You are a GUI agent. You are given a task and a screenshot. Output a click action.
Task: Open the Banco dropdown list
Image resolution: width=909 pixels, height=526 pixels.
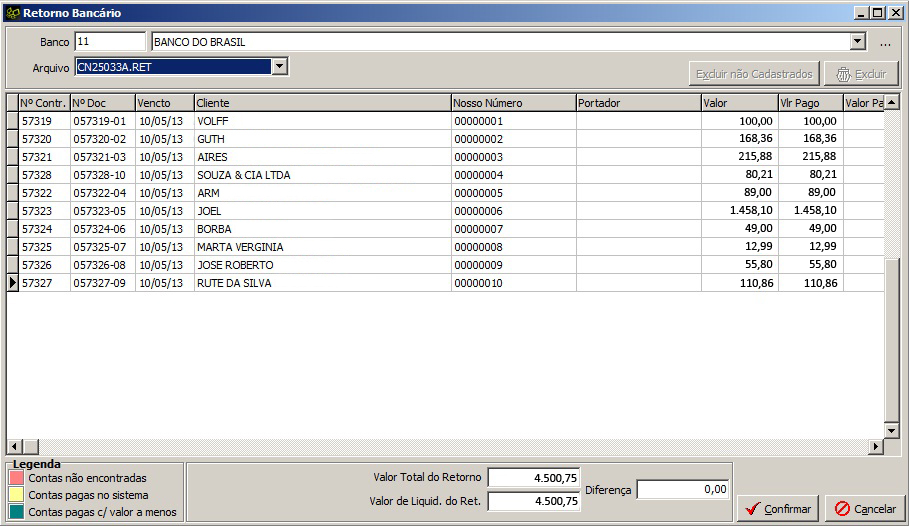pos(857,42)
